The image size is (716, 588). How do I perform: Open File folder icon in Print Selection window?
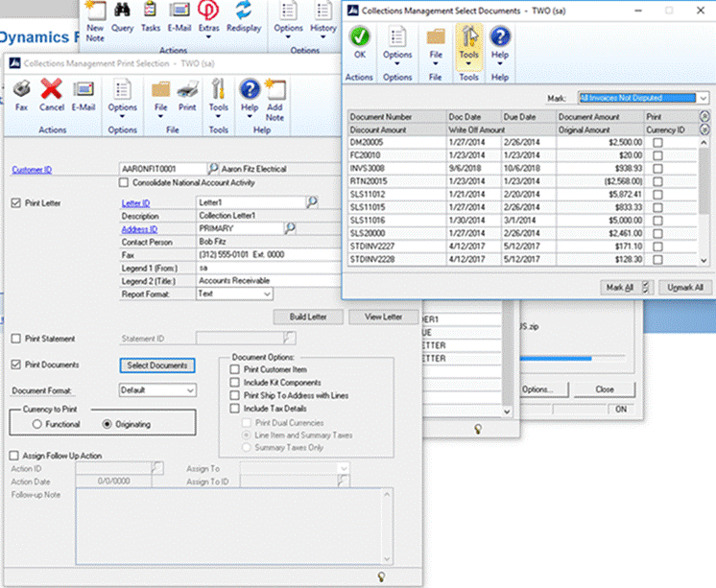coord(160,89)
